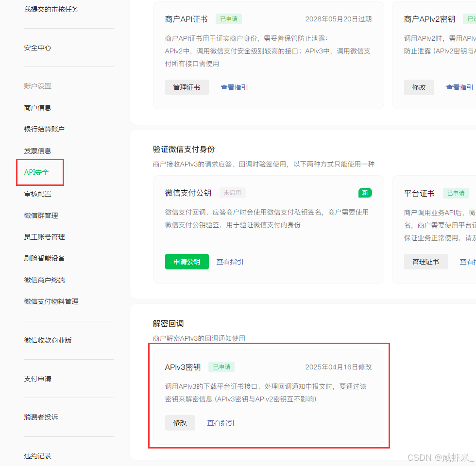Click the green 新 badge icon
The width and height of the screenshot is (476, 466).
pyautogui.click(x=365, y=193)
